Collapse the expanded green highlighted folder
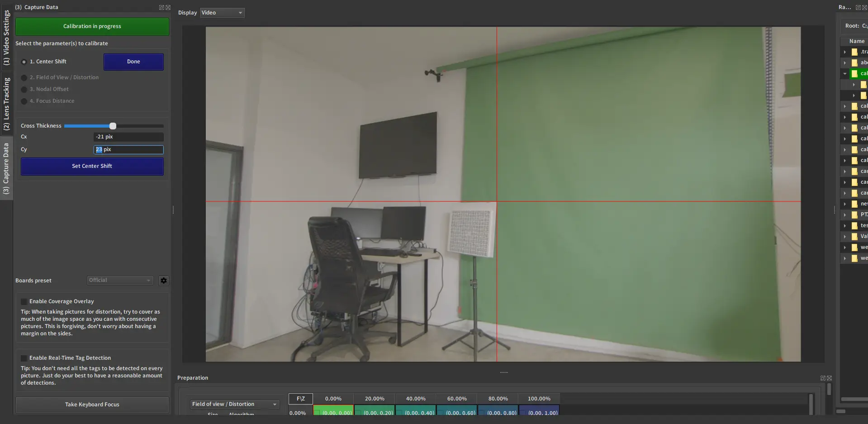This screenshot has height=424, width=868. tap(844, 74)
